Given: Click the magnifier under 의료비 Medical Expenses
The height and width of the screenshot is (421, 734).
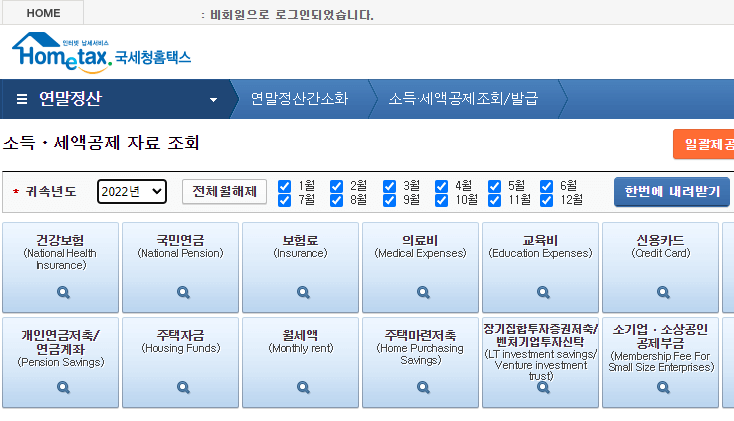Looking at the screenshot, I should pos(423,293).
